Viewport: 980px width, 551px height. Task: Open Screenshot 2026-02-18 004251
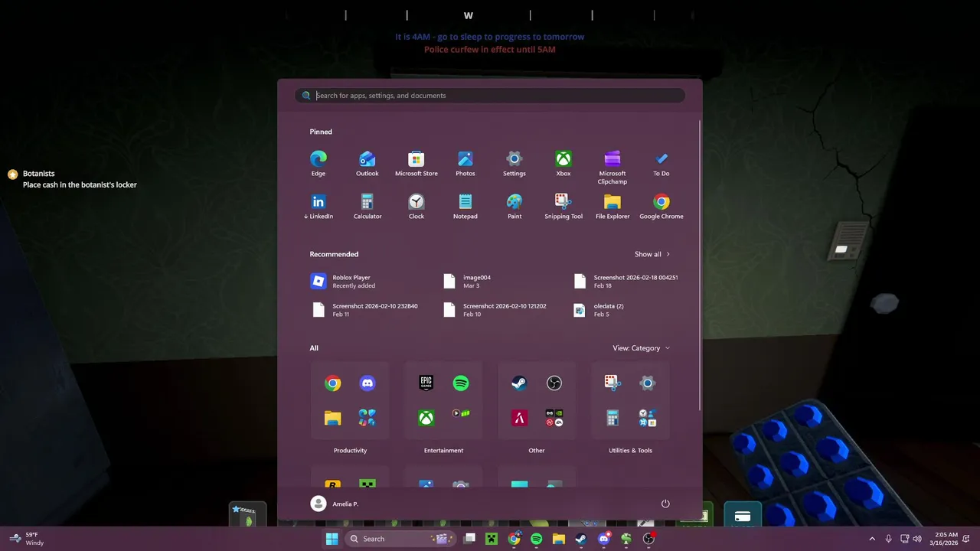pos(628,282)
